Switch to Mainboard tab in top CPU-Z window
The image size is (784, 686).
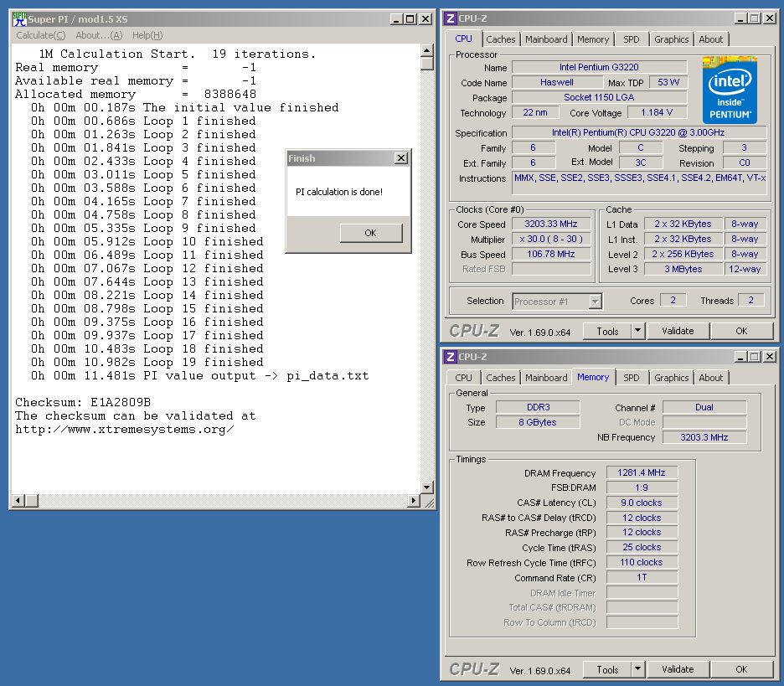pyautogui.click(x=546, y=39)
